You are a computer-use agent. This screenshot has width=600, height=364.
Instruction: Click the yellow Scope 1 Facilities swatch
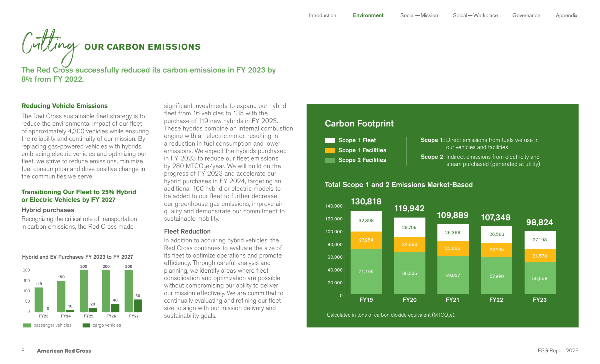(330, 150)
